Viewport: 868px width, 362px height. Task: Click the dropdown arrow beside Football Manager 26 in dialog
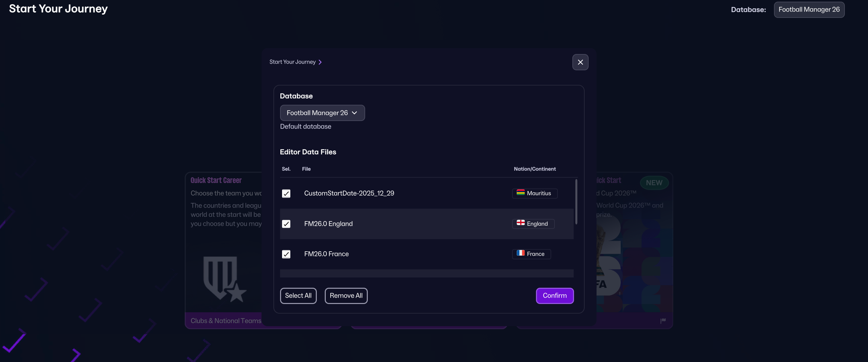click(354, 113)
